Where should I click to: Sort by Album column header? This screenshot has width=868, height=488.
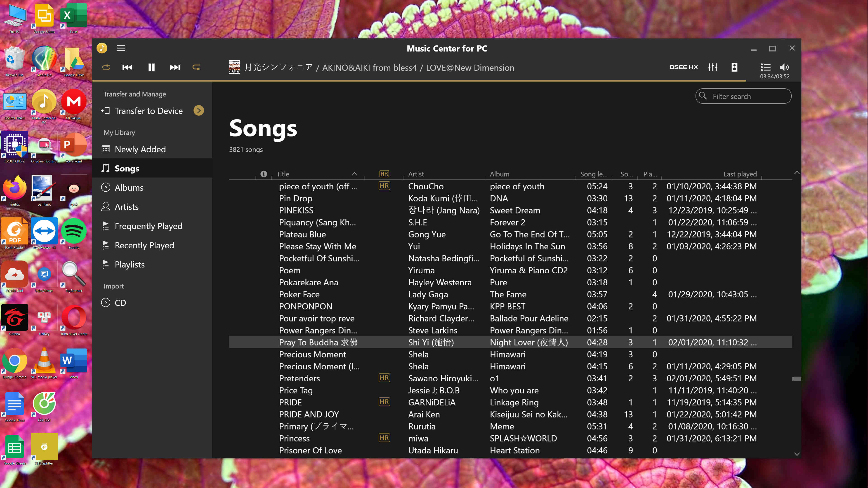(499, 174)
